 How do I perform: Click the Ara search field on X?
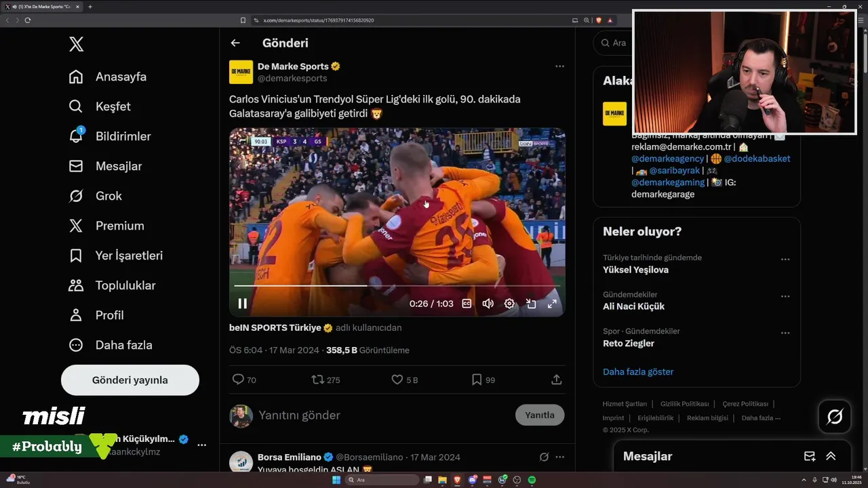coord(614,43)
